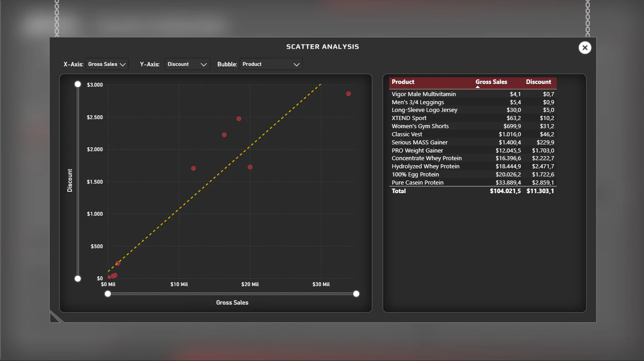The width and height of the screenshot is (644, 361).
Task: Select the Concentrate Whey Protein row
Action: point(473,158)
